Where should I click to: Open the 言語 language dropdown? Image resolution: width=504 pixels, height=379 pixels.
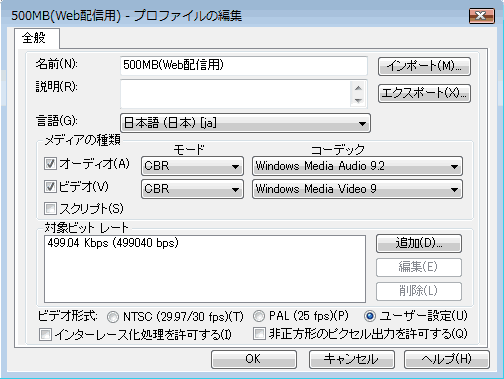pos(245,123)
